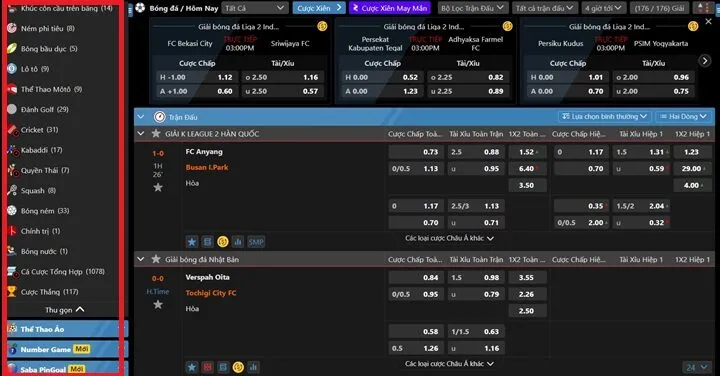Viewport: 720px width, 376px height.
Task: Select the Cricket sport icon
Action: click(x=12, y=129)
